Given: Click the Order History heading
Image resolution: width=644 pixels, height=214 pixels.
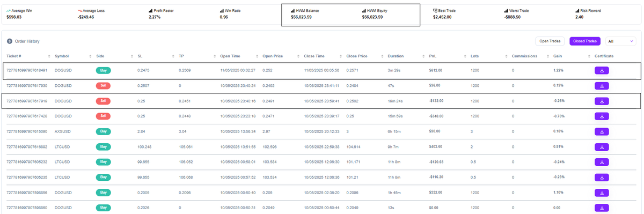Looking at the screenshot, I should (27, 41).
